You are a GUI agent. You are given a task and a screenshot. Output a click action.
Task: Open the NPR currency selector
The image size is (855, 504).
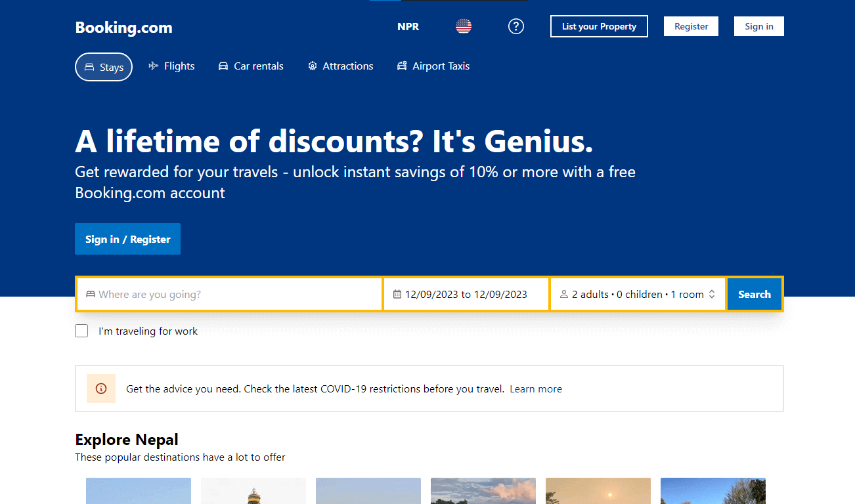(x=408, y=27)
